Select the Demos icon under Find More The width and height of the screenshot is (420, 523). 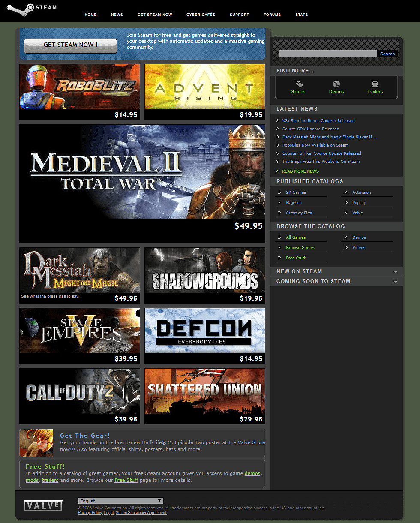(336, 87)
